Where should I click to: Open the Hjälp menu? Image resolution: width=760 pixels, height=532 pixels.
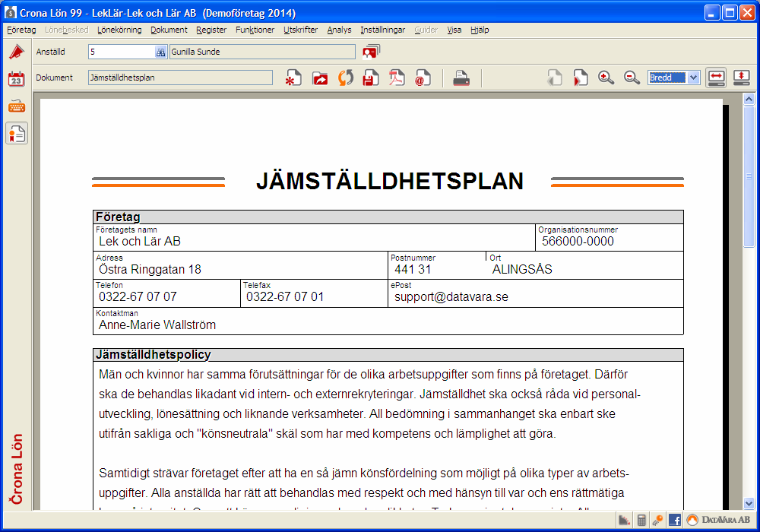coord(480,30)
